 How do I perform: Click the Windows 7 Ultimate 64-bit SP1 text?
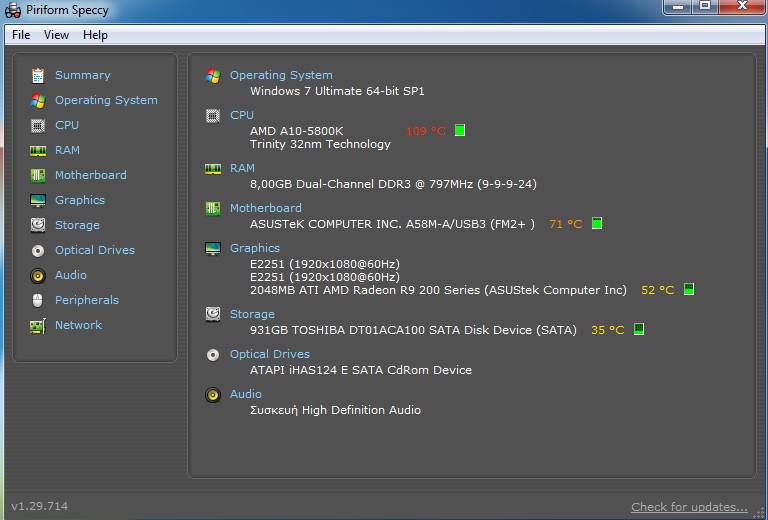pos(337,91)
